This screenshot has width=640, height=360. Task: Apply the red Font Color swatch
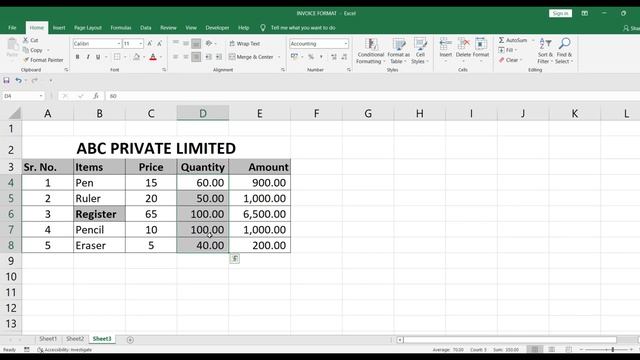tap(153, 57)
